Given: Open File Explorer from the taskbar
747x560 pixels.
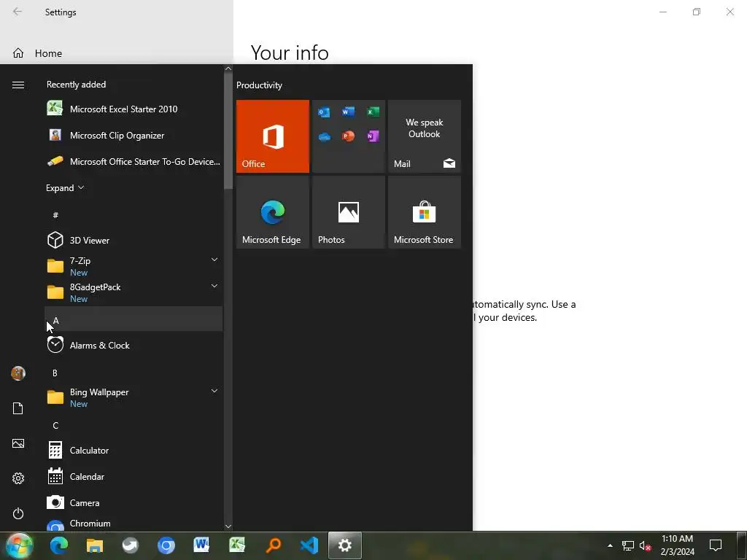Looking at the screenshot, I should [95, 545].
